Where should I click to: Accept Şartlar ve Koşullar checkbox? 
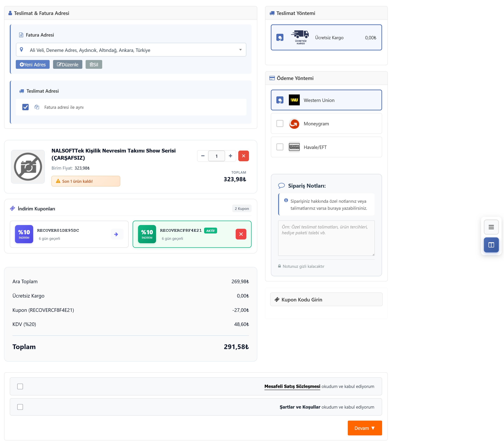pos(20,407)
